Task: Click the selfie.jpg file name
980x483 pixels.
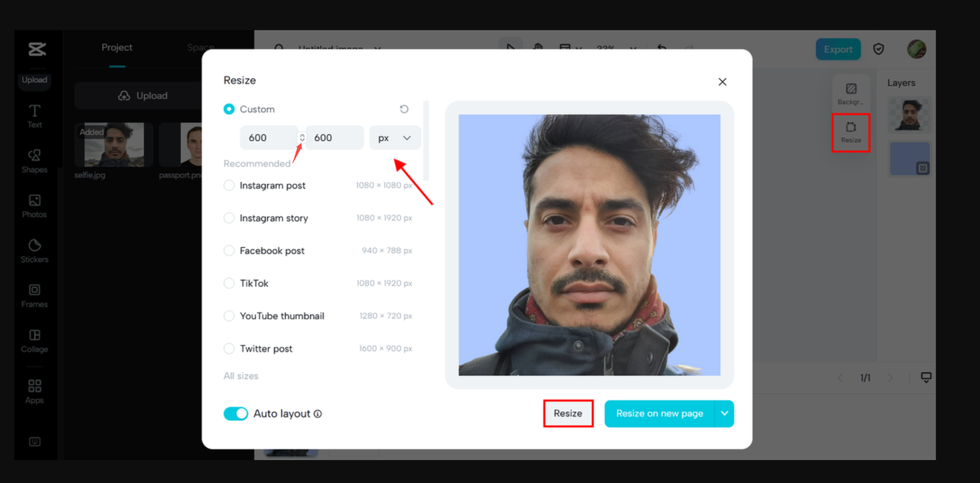Action: 90,175
